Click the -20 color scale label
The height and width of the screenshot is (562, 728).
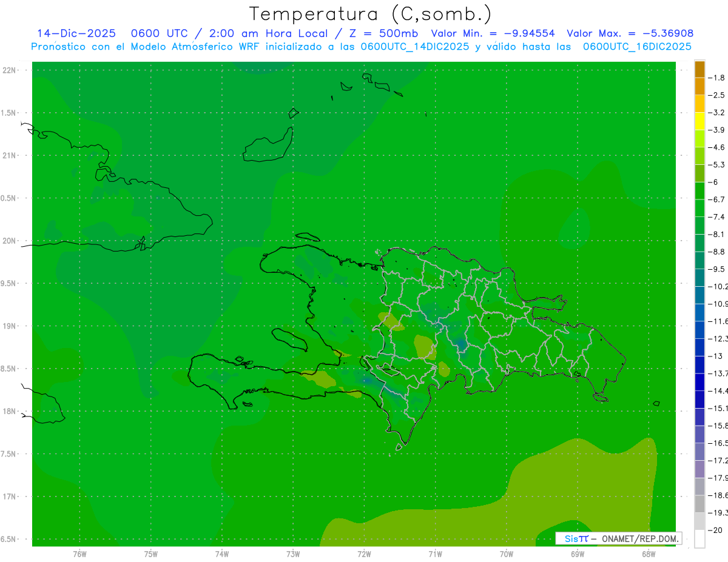click(x=715, y=530)
